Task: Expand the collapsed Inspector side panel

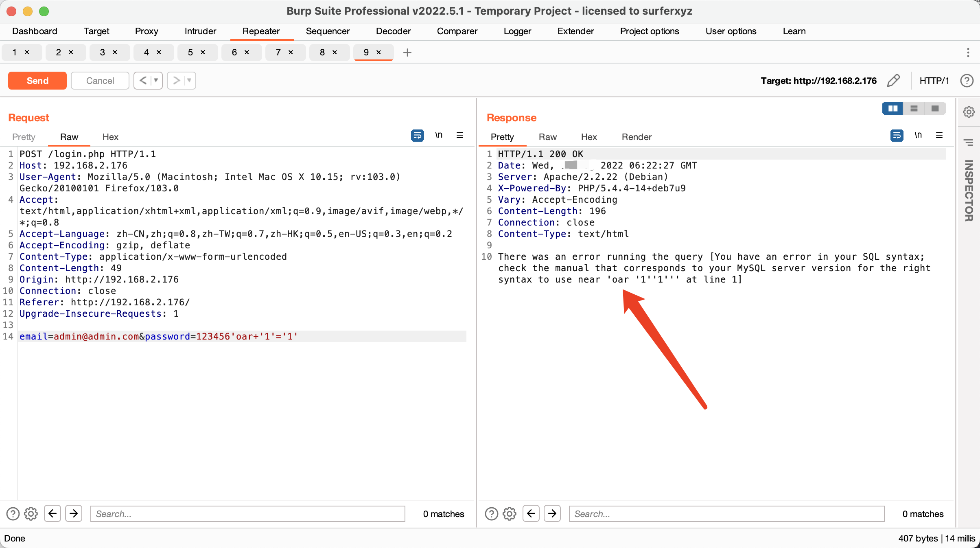Action: (x=969, y=191)
